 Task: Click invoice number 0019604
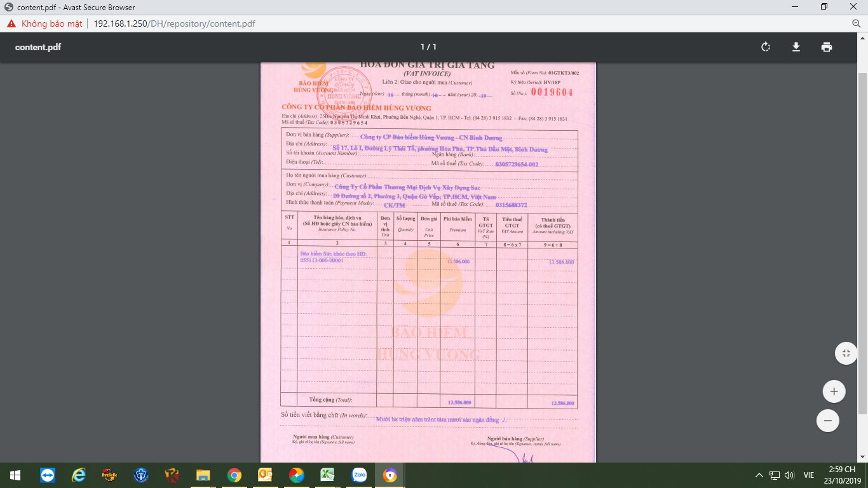(552, 92)
